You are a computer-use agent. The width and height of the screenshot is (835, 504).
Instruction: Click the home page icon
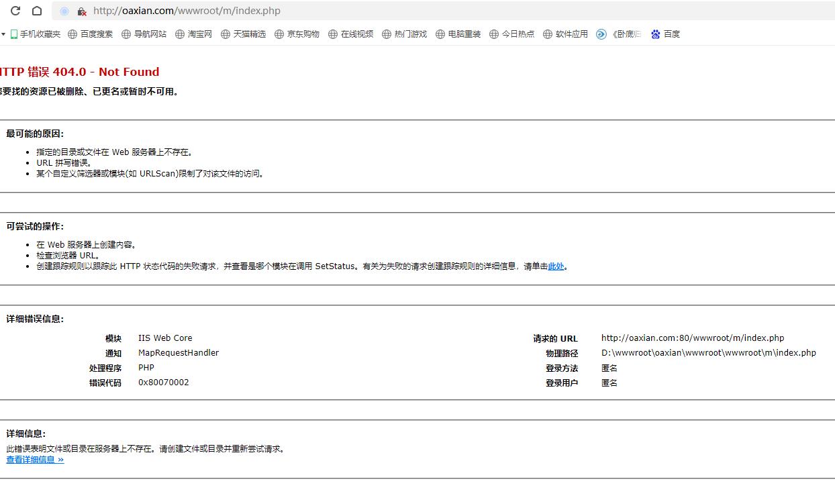tap(37, 11)
